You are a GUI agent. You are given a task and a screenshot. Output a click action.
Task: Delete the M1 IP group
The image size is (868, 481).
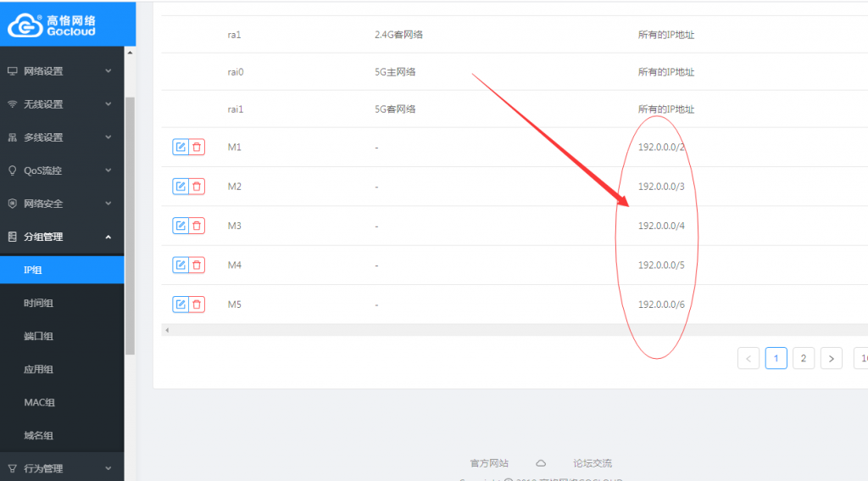[197, 147]
